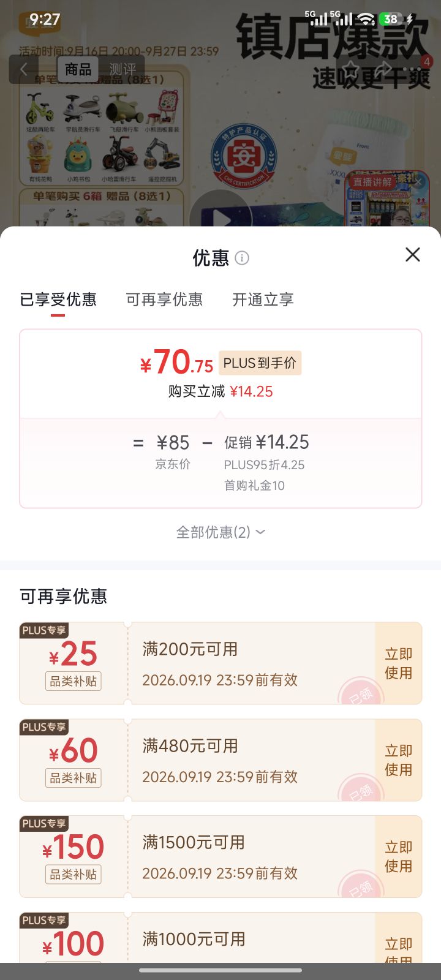The height and width of the screenshot is (980, 441).
Task: Switch to 可再享优惠 tab
Action: 164,300
